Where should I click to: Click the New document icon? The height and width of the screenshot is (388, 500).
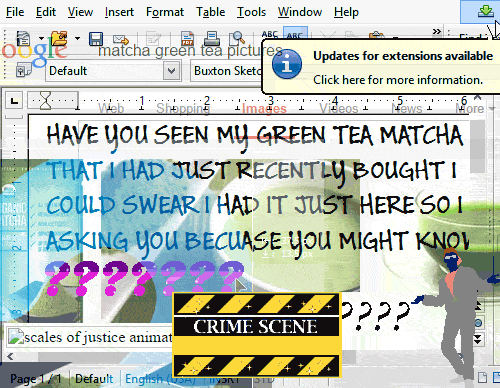tap(24, 38)
